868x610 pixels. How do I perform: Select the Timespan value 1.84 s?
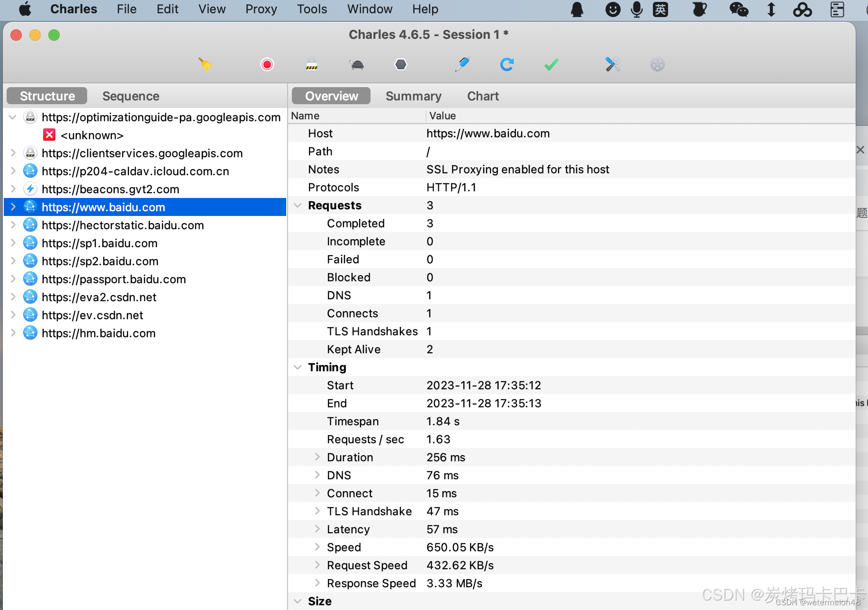(x=443, y=422)
